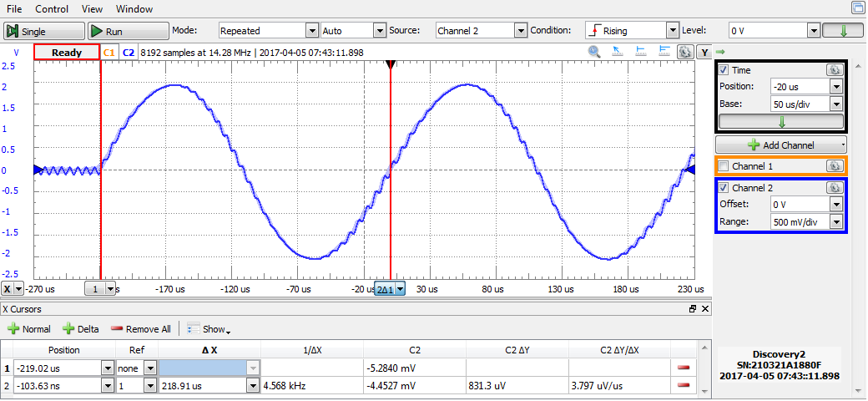
Task: Add a Normal X cursor
Action: 29,329
